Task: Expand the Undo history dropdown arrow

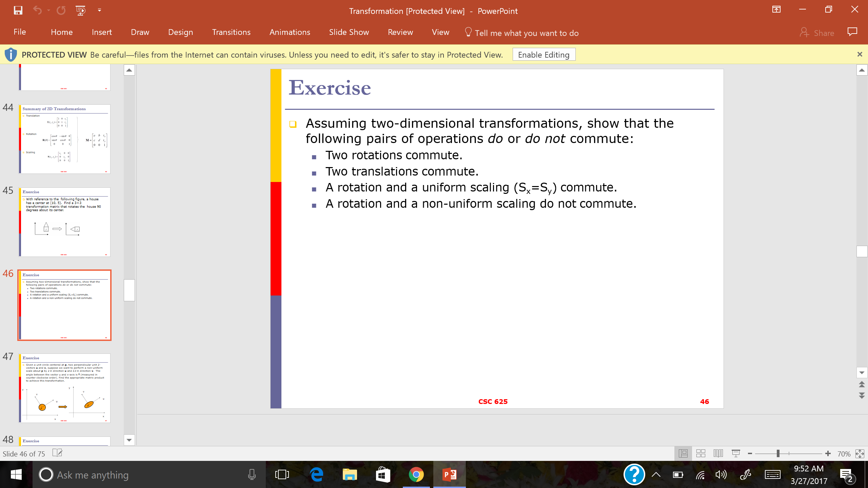Action: tap(49, 10)
